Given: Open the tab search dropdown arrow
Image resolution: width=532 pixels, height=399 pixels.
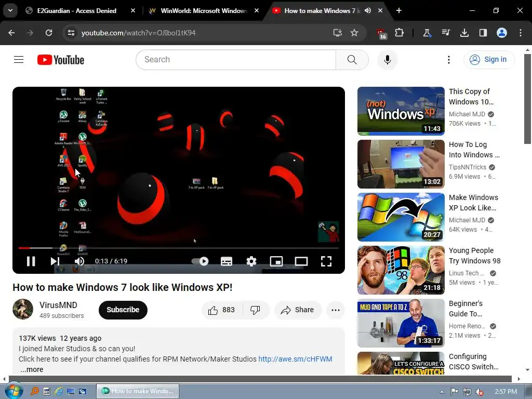Looking at the screenshot, I should pyautogui.click(x=10, y=10).
